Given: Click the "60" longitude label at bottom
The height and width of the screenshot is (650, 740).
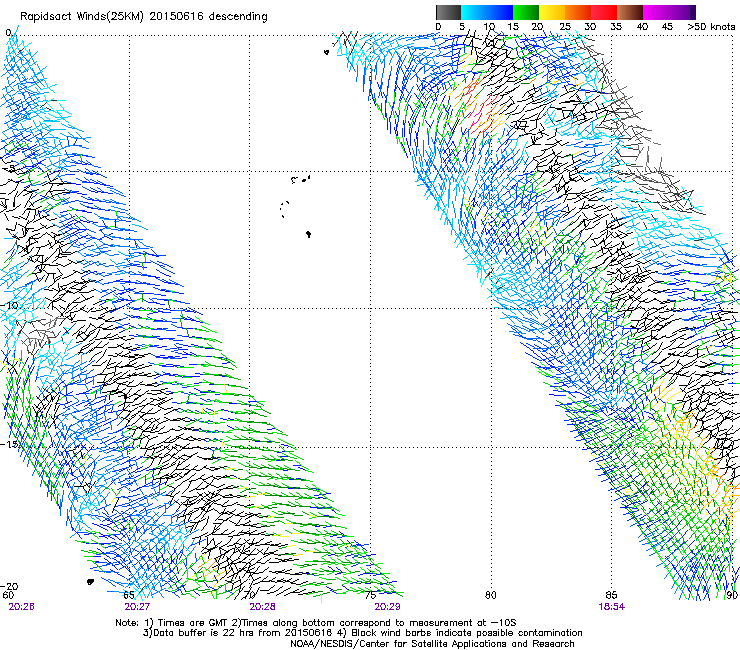Looking at the screenshot, I should tap(8, 595).
